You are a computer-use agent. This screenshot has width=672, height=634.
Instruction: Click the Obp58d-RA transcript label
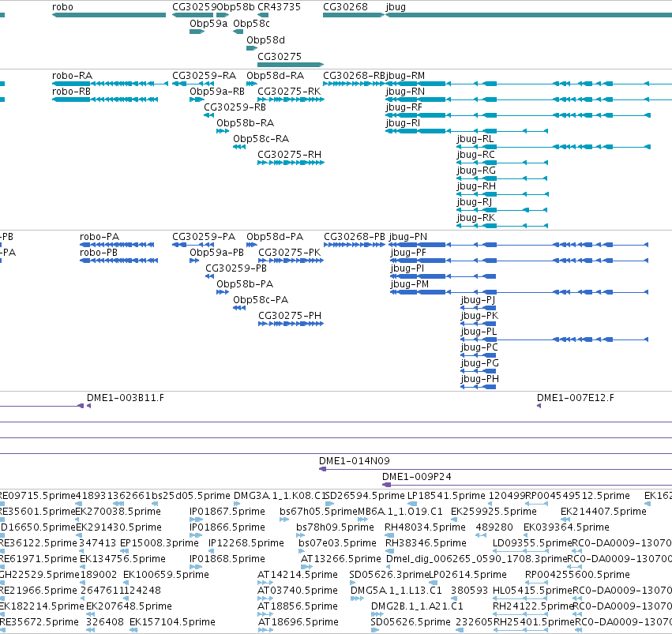[x=275, y=76]
